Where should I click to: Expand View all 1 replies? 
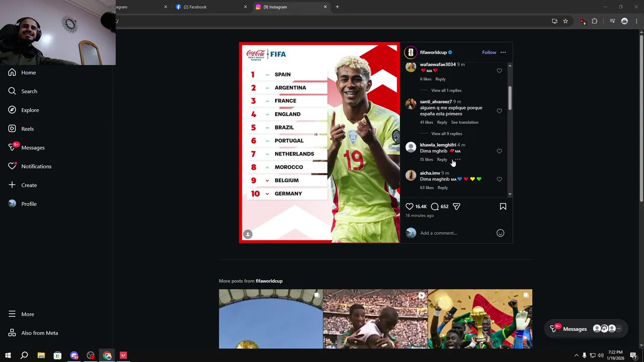tap(446, 90)
